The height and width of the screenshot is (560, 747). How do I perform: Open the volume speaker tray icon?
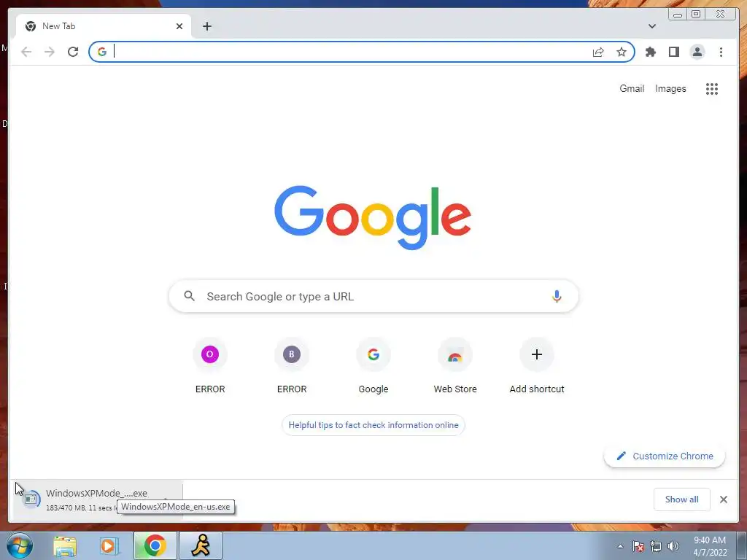tap(673, 546)
